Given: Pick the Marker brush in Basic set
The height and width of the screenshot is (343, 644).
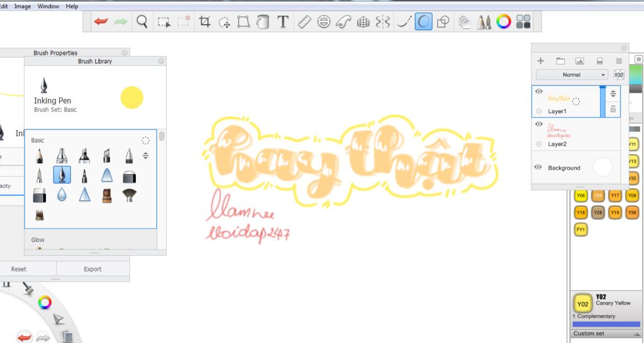Looking at the screenshot, I should [x=84, y=156].
